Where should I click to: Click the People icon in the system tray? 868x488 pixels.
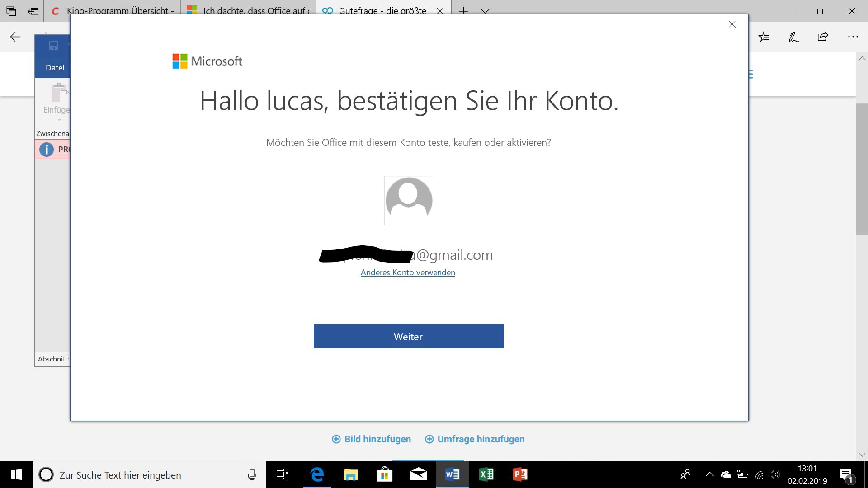point(685,474)
